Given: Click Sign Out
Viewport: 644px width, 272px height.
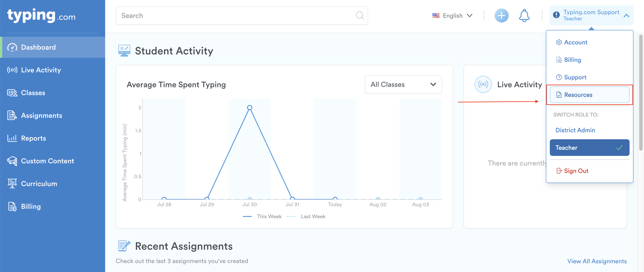Looking at the screenshot, I should click(576, 171).
